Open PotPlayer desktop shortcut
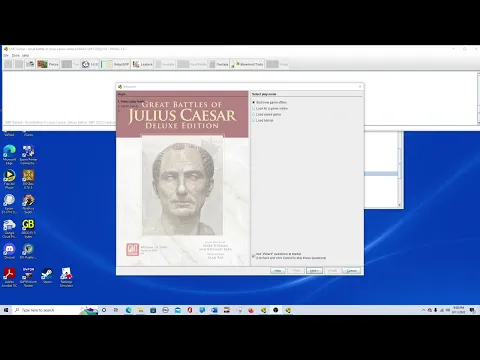480x360 pixels. point(9,179)
